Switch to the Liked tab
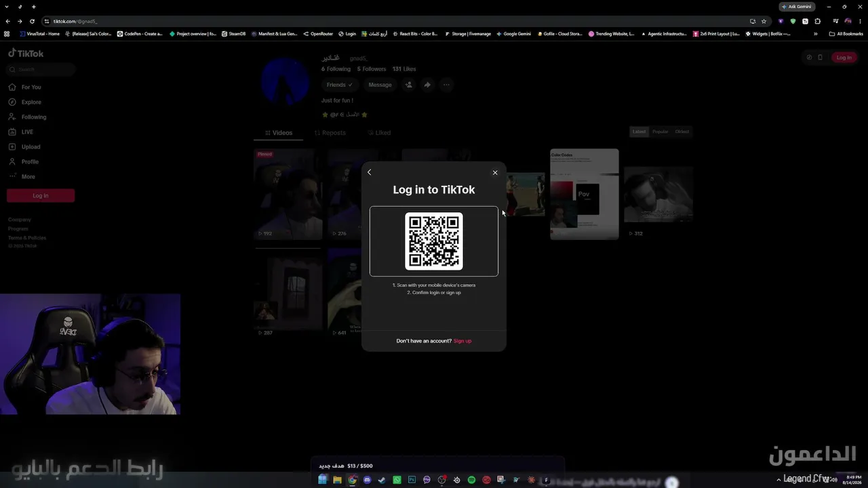 pos(379,133)
